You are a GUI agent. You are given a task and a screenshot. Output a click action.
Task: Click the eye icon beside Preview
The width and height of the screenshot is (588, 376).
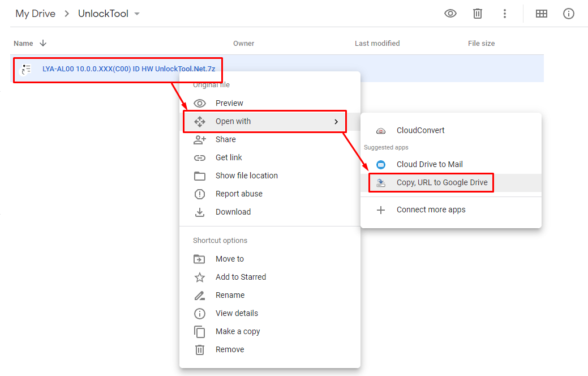point(200,103)
